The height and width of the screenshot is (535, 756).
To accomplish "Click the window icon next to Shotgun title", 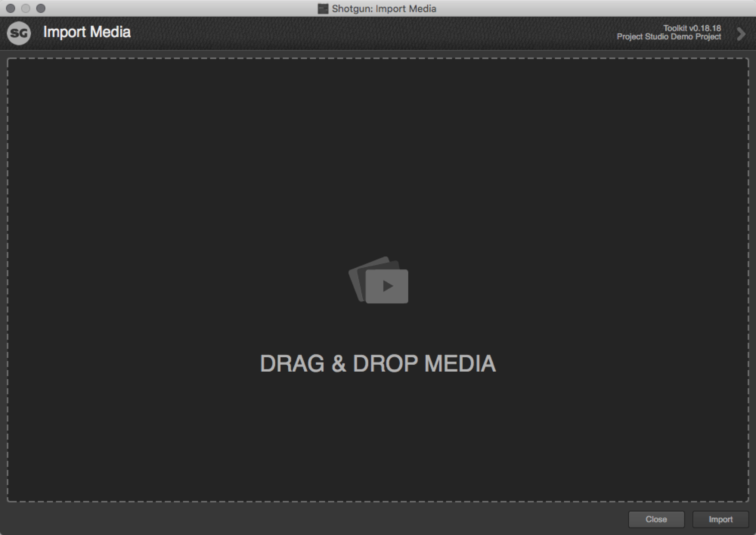I will (323, 9).
